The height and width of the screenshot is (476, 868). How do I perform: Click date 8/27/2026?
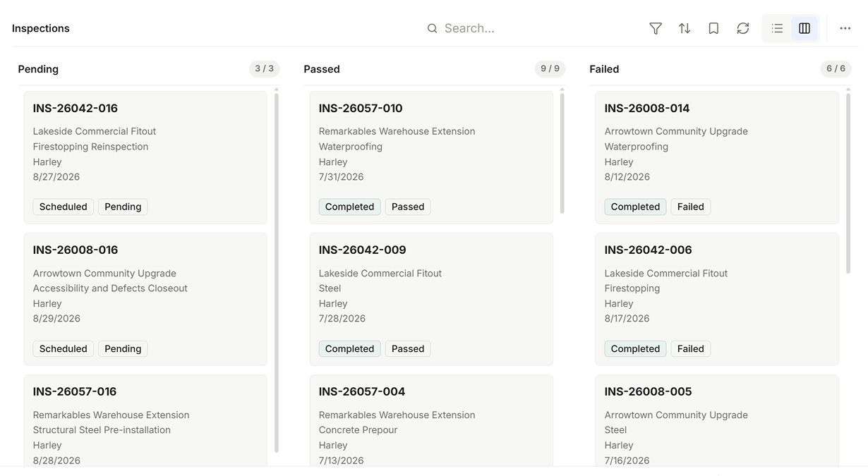coord(56,177)
